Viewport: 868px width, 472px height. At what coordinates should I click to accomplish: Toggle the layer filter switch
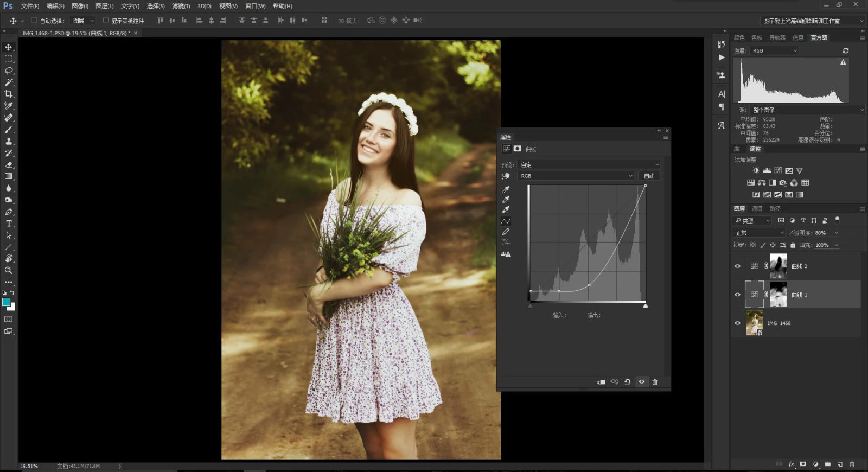coord(837,220)
